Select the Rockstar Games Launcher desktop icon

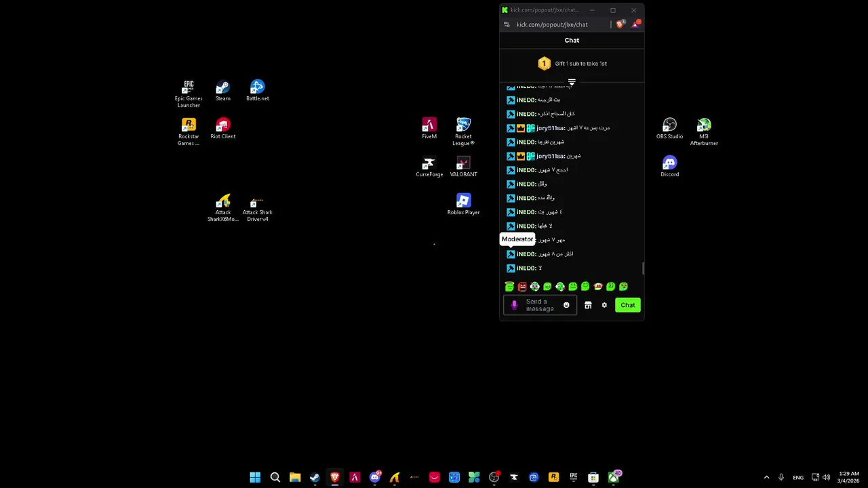pos(189,131)
